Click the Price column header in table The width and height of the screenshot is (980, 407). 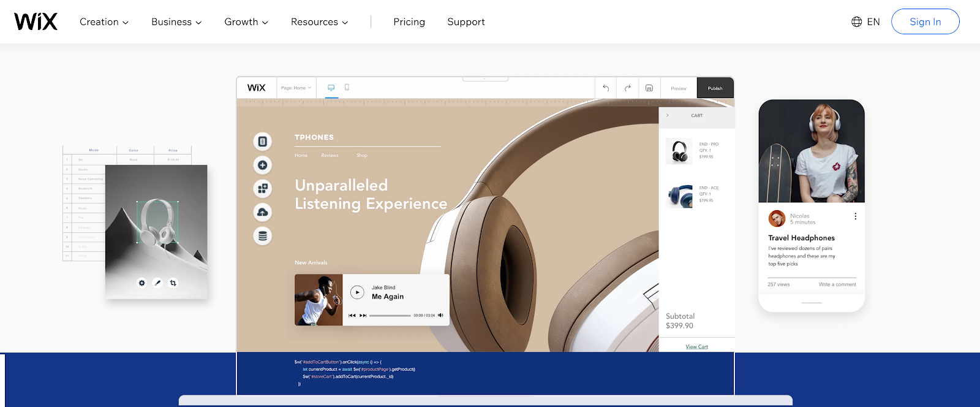tap(173, 150)
